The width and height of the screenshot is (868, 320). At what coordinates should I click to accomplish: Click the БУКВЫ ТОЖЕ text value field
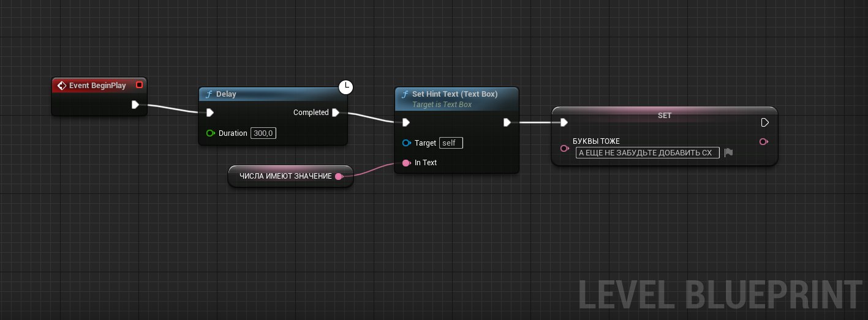pos(647,153)
